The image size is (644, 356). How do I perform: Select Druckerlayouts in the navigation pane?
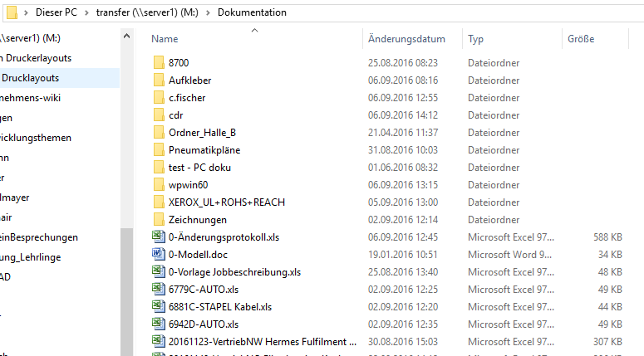[x=37, y=58]
